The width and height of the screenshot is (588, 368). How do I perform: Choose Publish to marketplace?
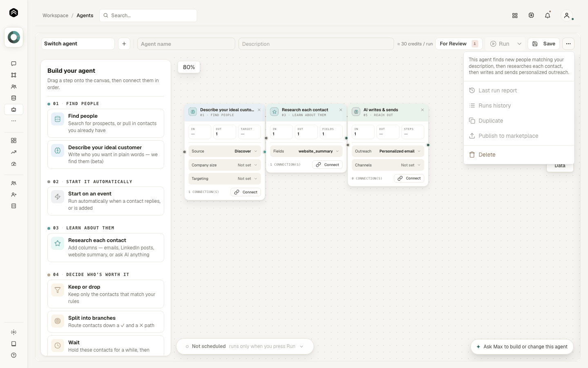tap(519, 136)
